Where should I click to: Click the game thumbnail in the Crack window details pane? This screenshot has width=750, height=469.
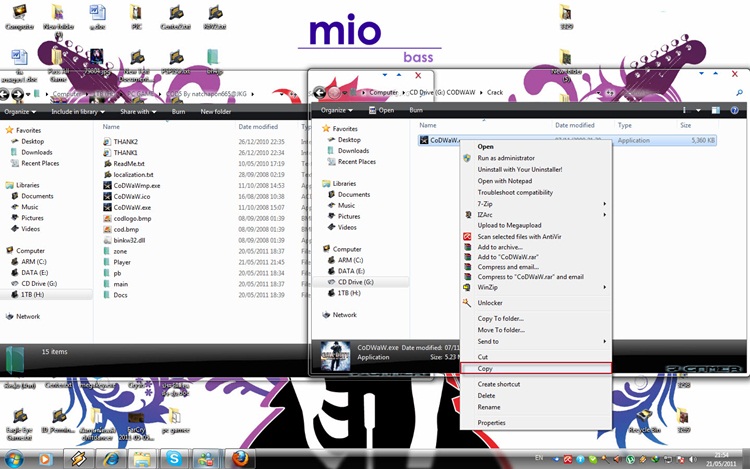pyautogui.click(x=335, y=356)
